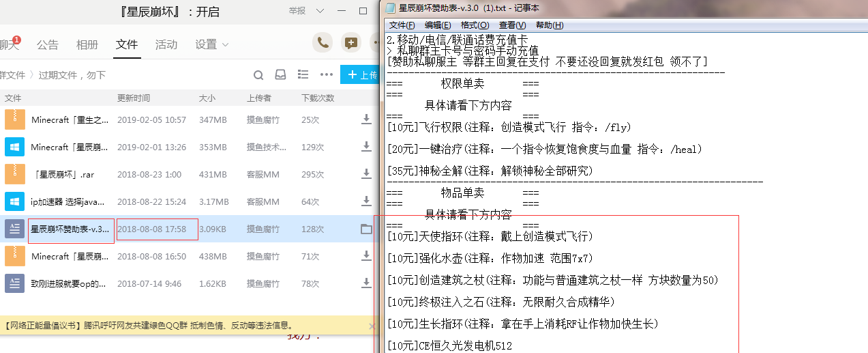This screenshot has width=868, height=353.
Task: Open the 相册 tab
Action: pyautogui.click(x=87, y=45)
